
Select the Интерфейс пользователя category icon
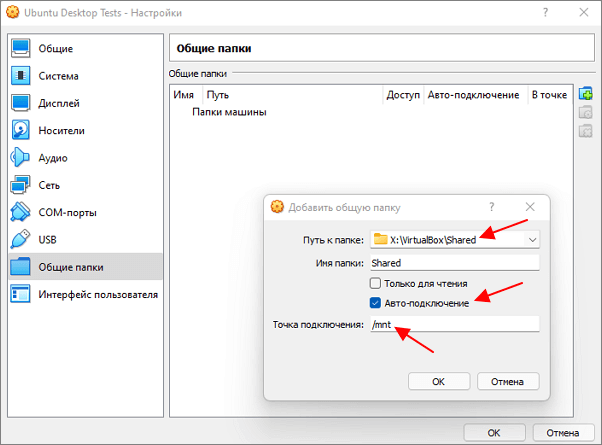(x=20, y=294)
